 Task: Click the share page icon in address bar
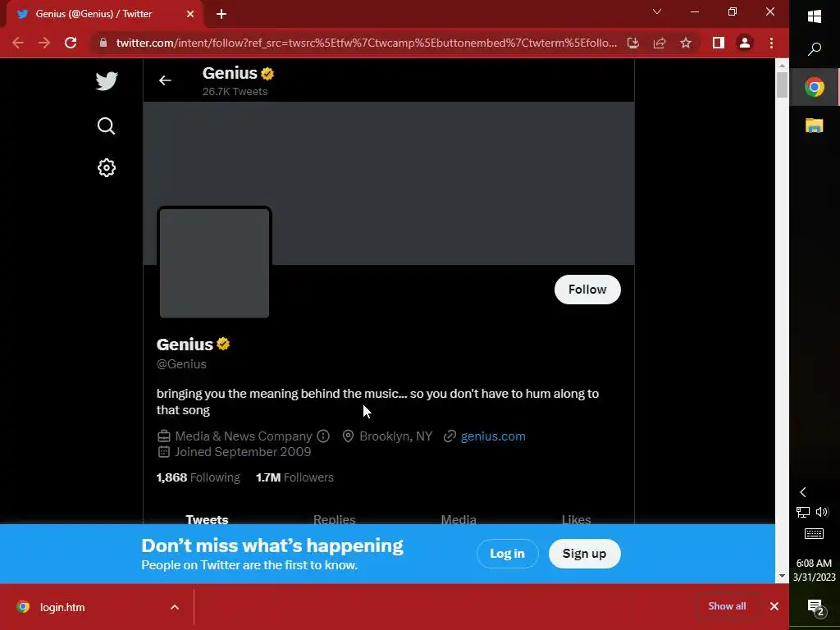tap(660, 43)
